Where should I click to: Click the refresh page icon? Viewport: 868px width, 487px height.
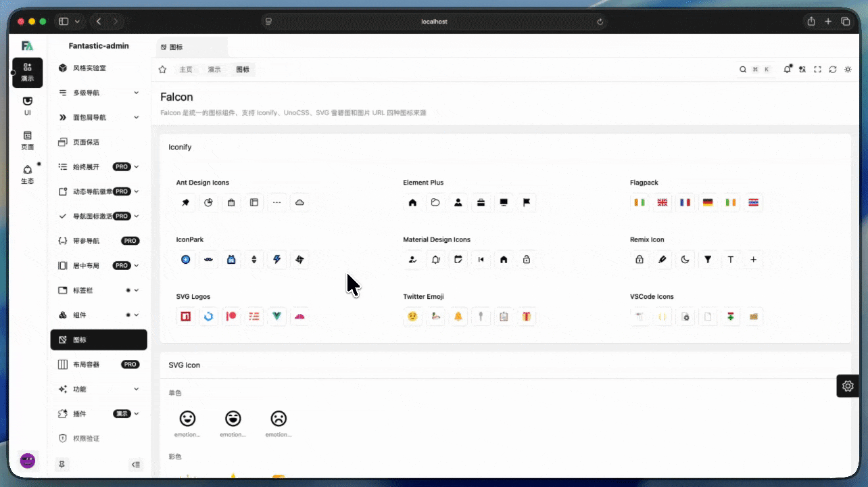coord(833,70)
